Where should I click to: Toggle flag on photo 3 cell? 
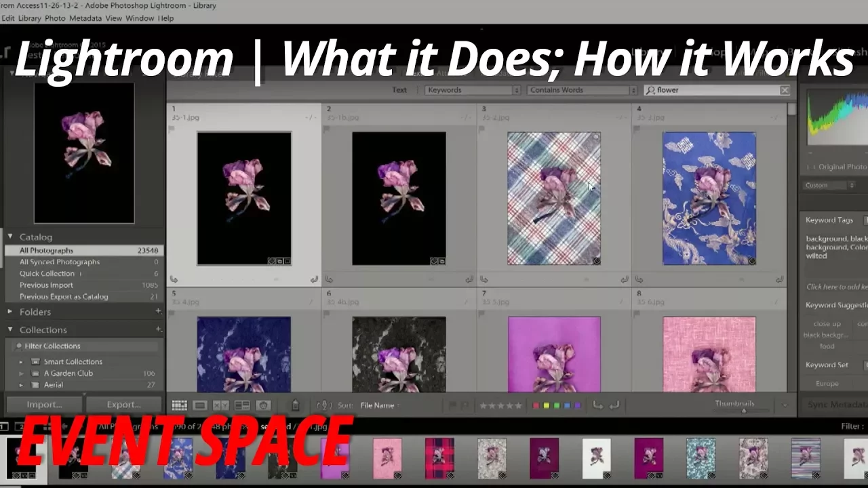pos(483,129)
